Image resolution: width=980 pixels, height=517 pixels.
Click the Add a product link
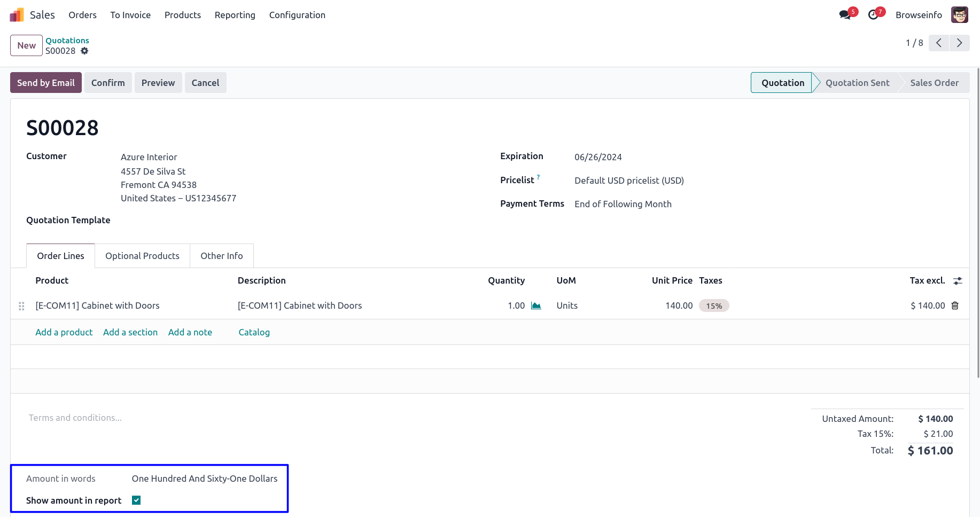pos(64,332)
